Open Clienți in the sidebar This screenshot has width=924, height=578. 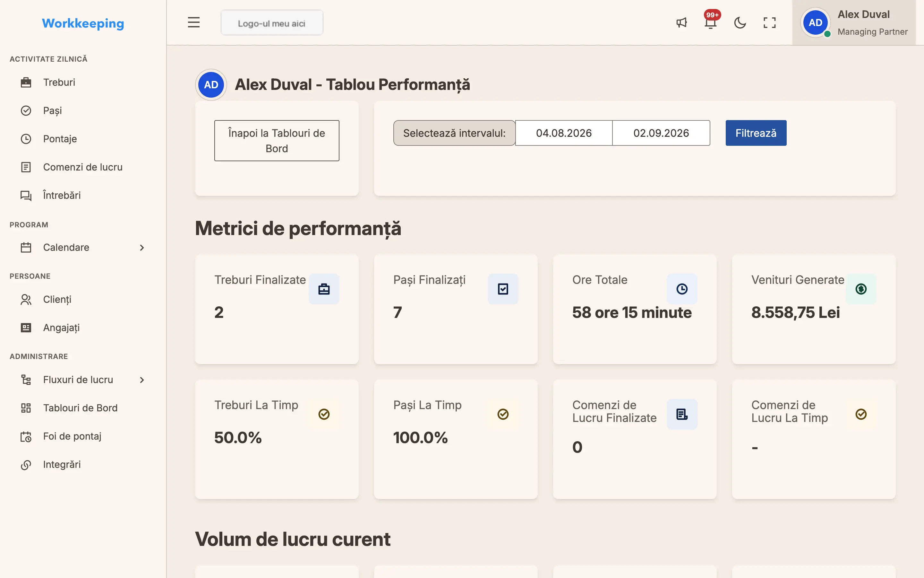(83, 299)
